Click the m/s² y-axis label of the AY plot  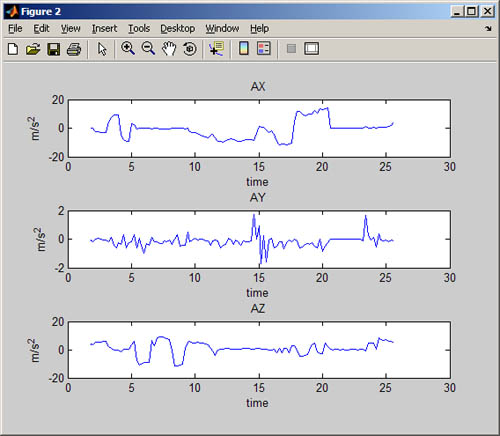[40, 239]
